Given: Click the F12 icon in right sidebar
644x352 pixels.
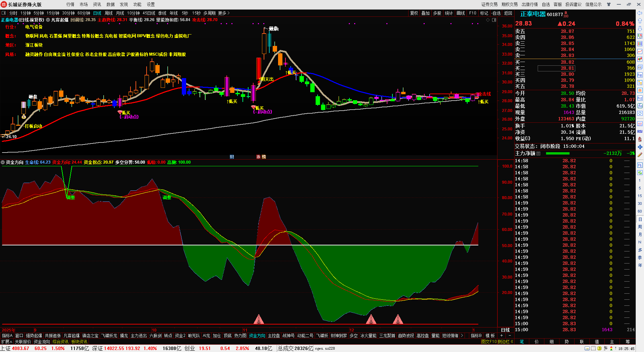Looking at the screenshot, I should [640, 98].
